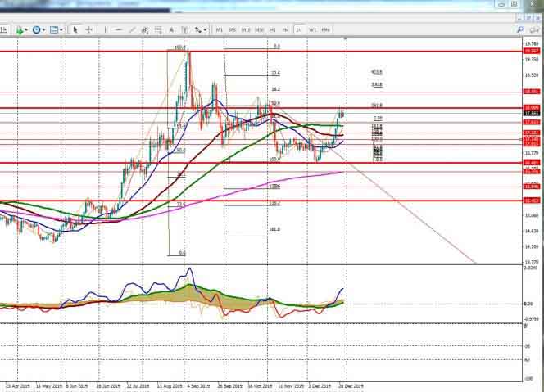Select the Cursor arrow tool

coord(75,30)
